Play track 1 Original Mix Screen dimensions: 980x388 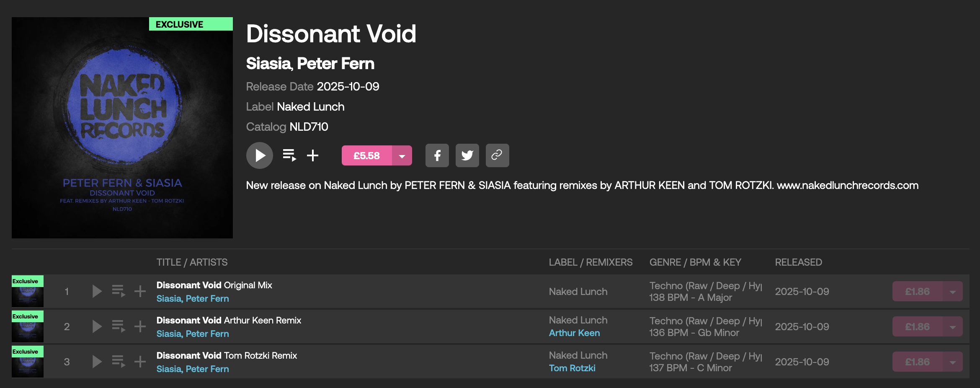pos(97,291)
